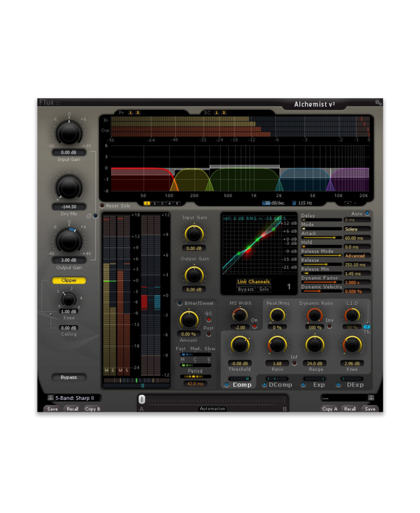Adjust the band Input Gain yellow knob
The height and width of the screenshot is (513, 420).
point(194,234)
